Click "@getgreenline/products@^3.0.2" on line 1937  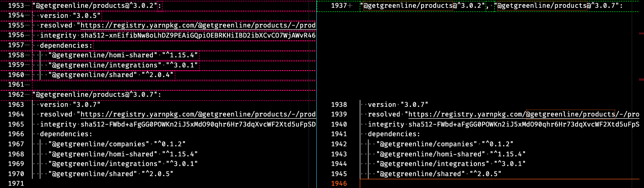423,6
